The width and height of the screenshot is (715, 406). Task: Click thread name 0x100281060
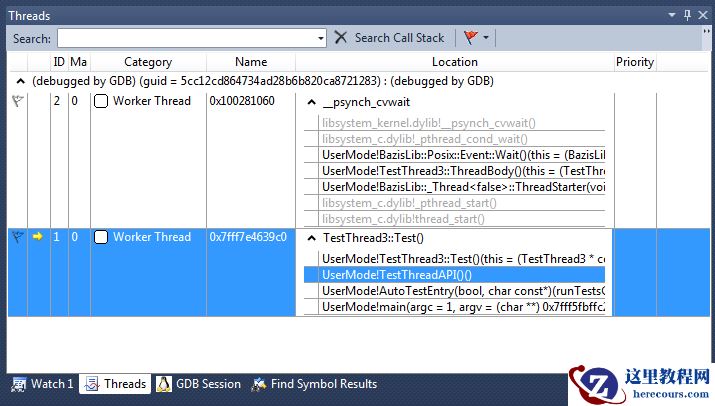(242, 101)
